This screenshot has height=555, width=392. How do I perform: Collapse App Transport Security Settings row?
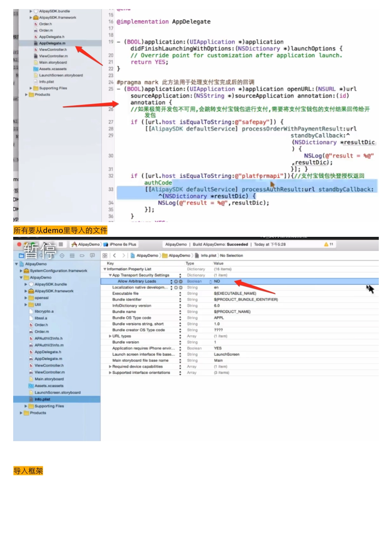coord(110,275)
